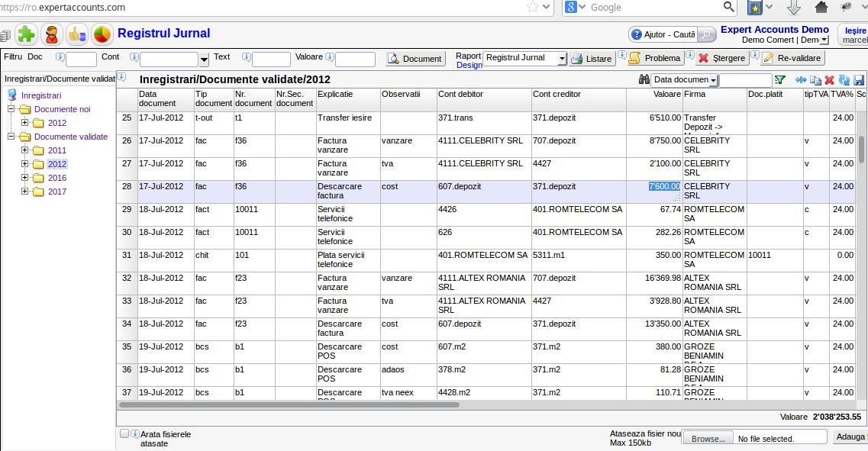The image size is (868, 451).
Task: Click the info bubble beside the Valoare filter
Action: (329, 56)
